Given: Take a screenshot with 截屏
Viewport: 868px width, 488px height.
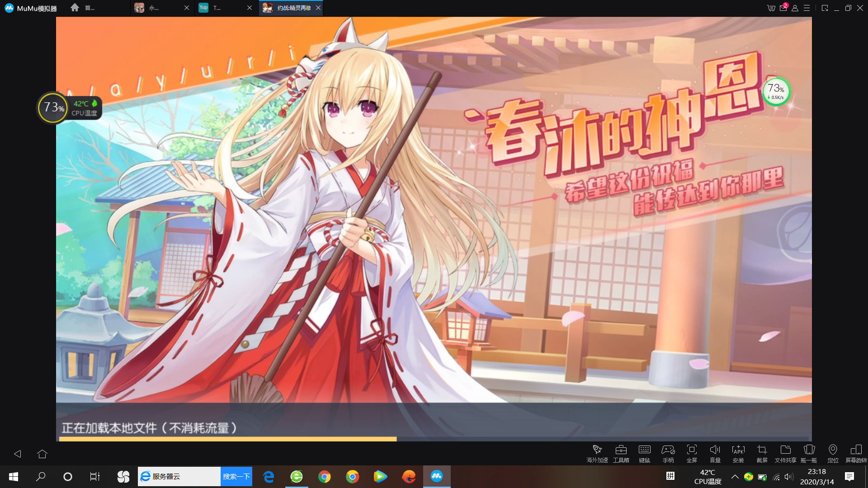Looking at the screenshot, I should [x=762, y=454].
